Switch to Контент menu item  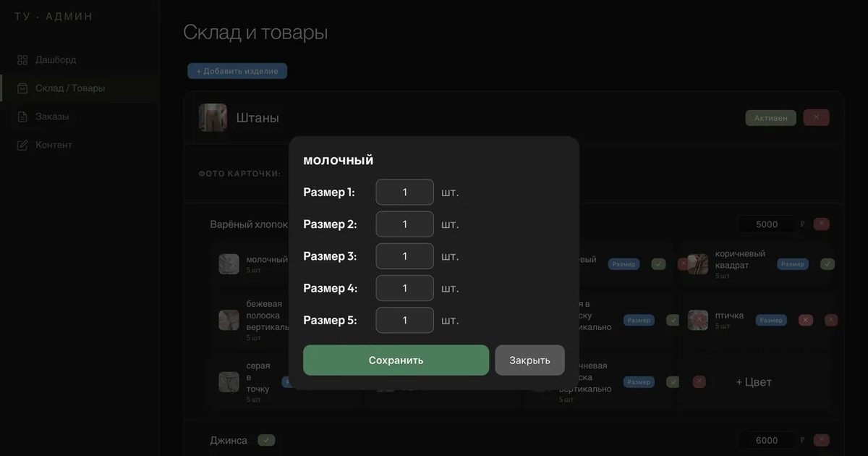coord(54,145)
